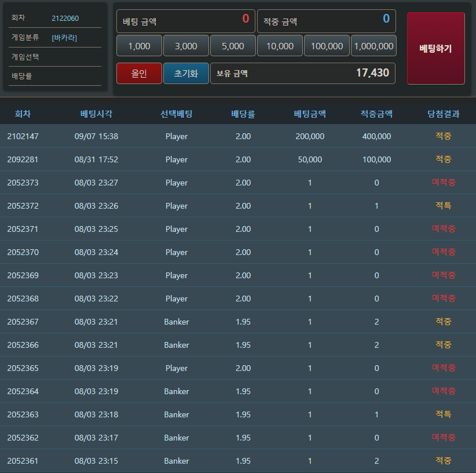
Task: Select round 2052369 in the history table
Action: 23,275
